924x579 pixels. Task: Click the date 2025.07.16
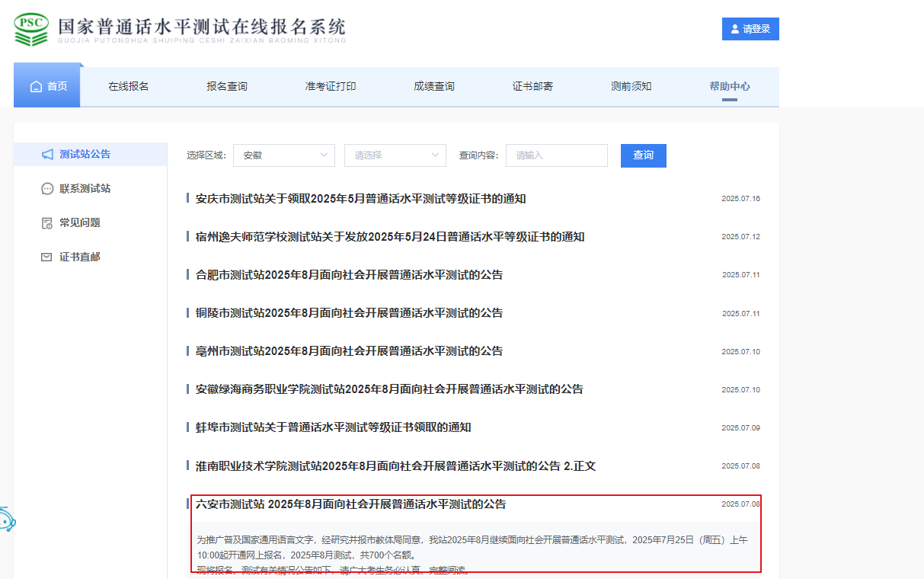(741, 199)
